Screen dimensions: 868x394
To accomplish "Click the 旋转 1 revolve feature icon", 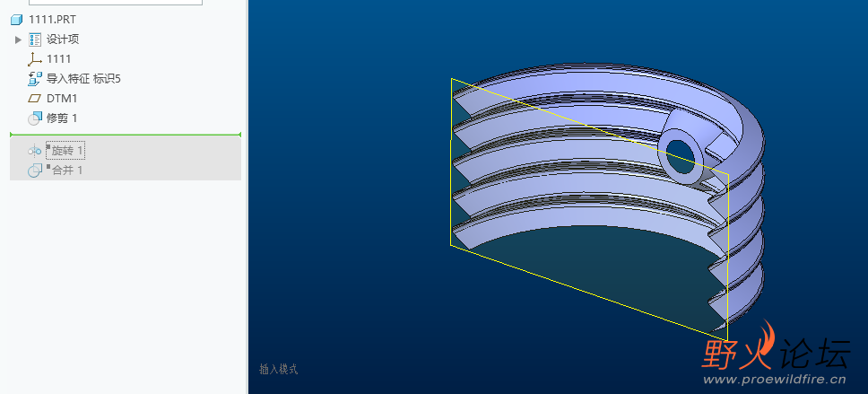I will coord(35,151).
